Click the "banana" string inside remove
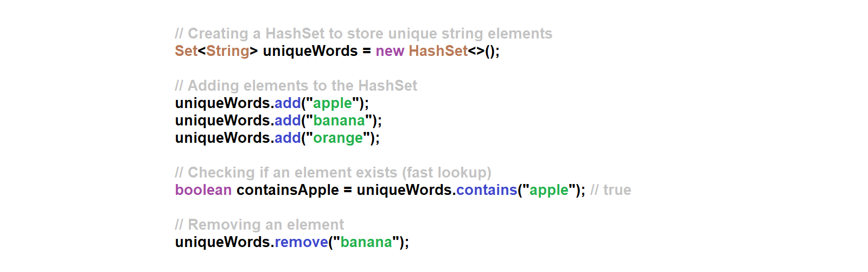This screenshot has height=272, width=868. click(x=366, y=242)
